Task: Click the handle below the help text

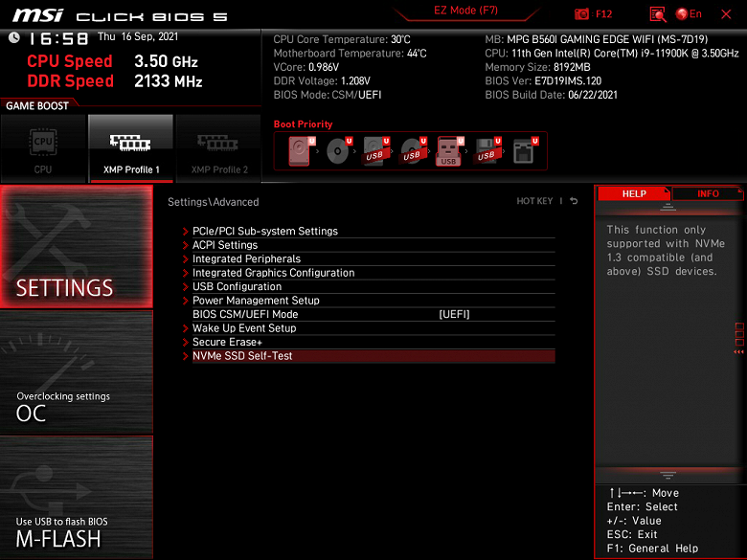Action: (668, 475)
